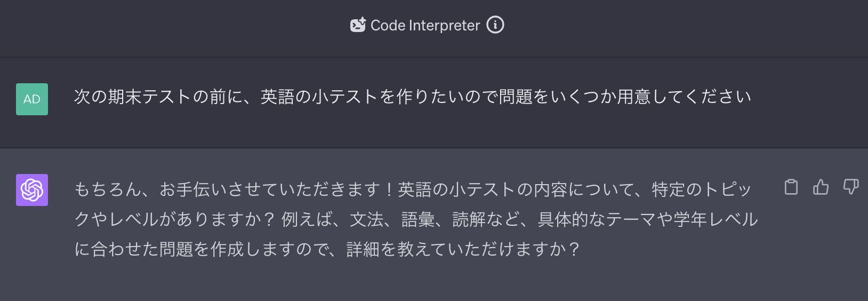The image size is (868, 301).
Task: Click 学年レベル in the assistant reply
Action: [x=716, y=219]
